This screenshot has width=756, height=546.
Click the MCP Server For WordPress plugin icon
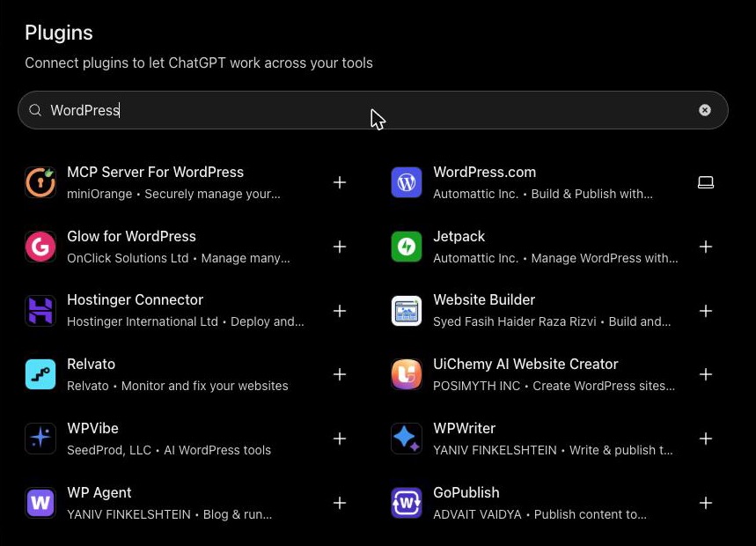pyautogui.click(x=40, y=182)
